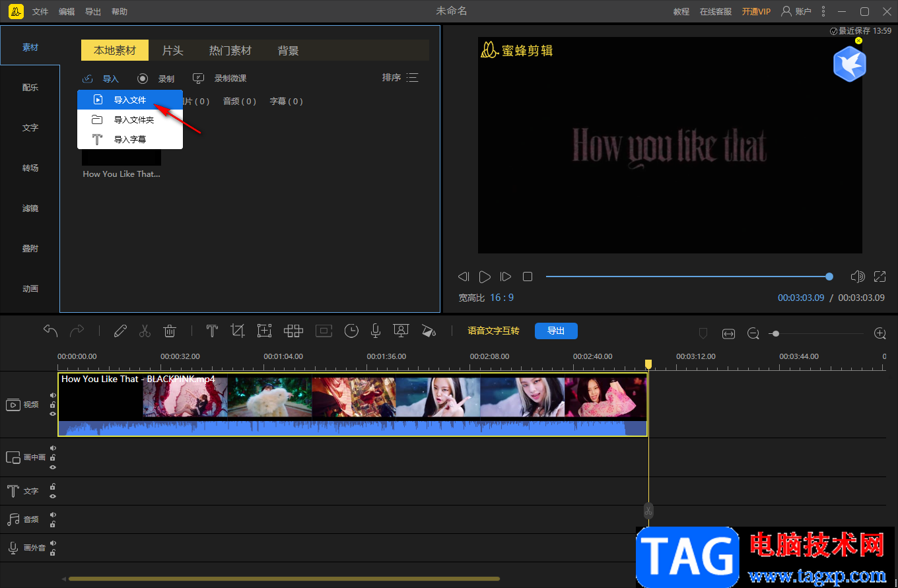Open the 滤镜 sidebar panel

(30, 209)
